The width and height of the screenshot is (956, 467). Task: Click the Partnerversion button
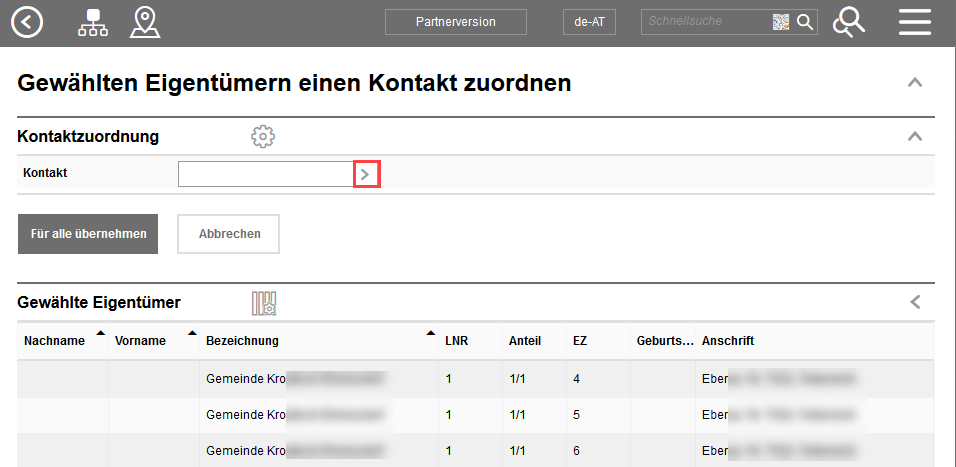click(x=455, y=22)
